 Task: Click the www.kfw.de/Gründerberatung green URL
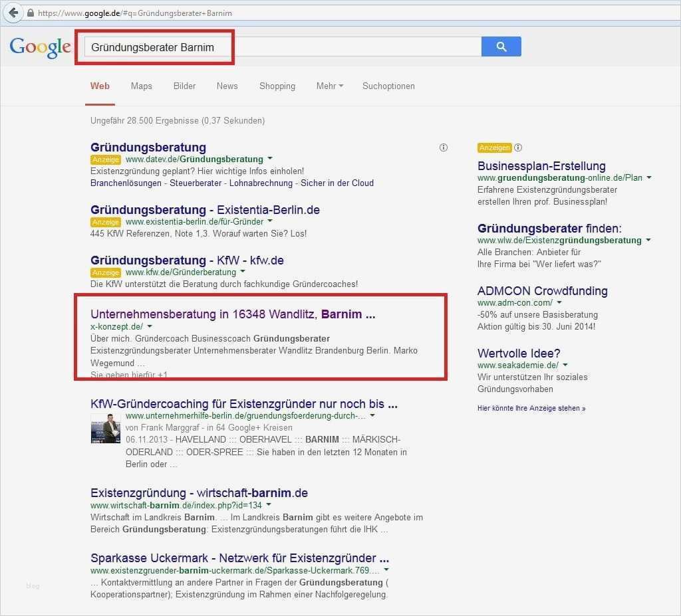click(181, 272)
